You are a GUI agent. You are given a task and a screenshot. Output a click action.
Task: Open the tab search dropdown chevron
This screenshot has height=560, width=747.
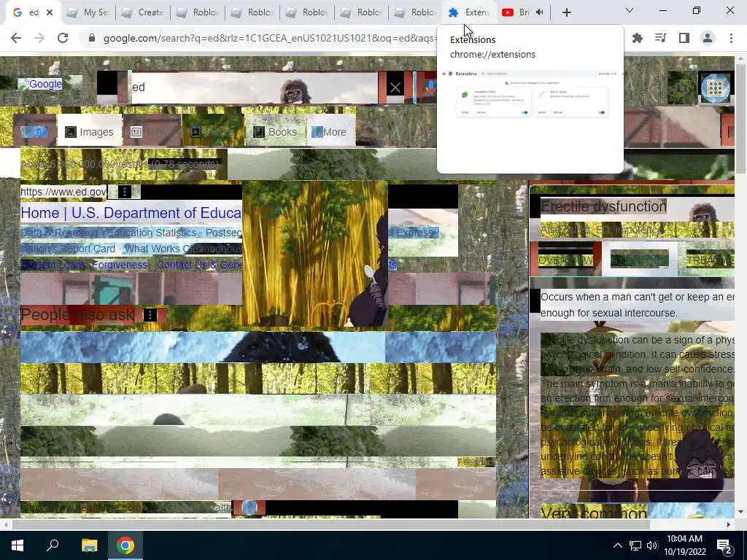630,10
